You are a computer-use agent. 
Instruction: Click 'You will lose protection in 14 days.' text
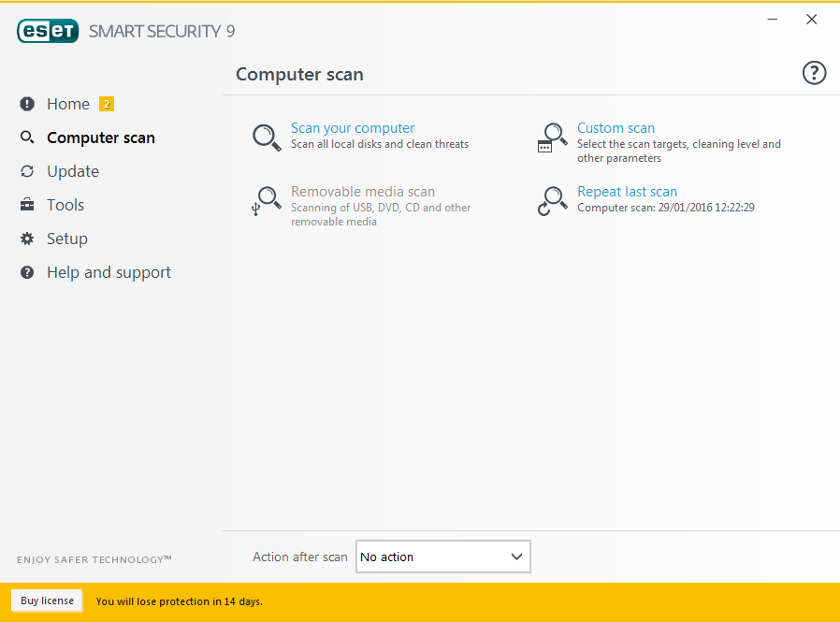pos(180,601)
